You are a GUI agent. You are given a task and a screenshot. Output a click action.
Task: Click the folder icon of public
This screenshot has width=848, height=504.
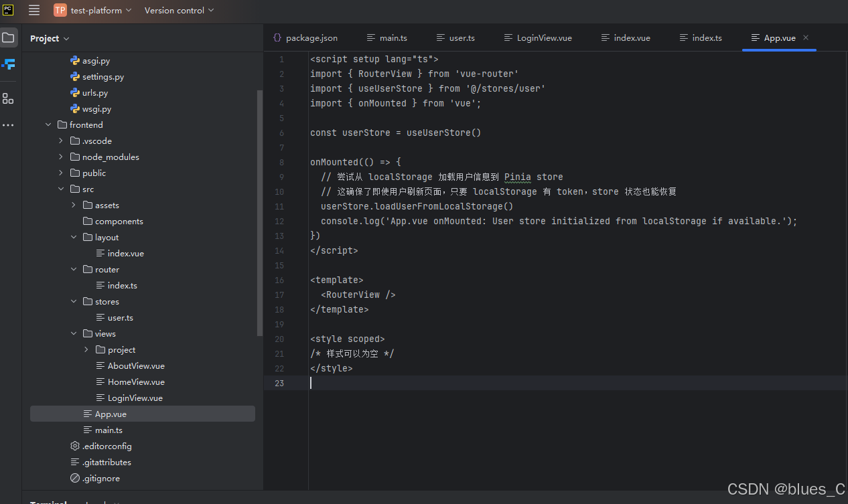click(x=75, y=173)
